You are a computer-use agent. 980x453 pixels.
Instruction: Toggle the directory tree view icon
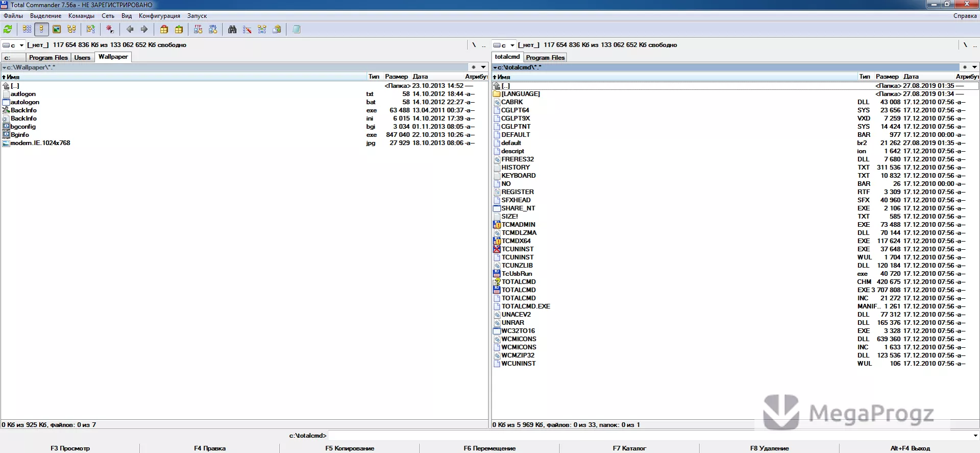tap(71, 30)
